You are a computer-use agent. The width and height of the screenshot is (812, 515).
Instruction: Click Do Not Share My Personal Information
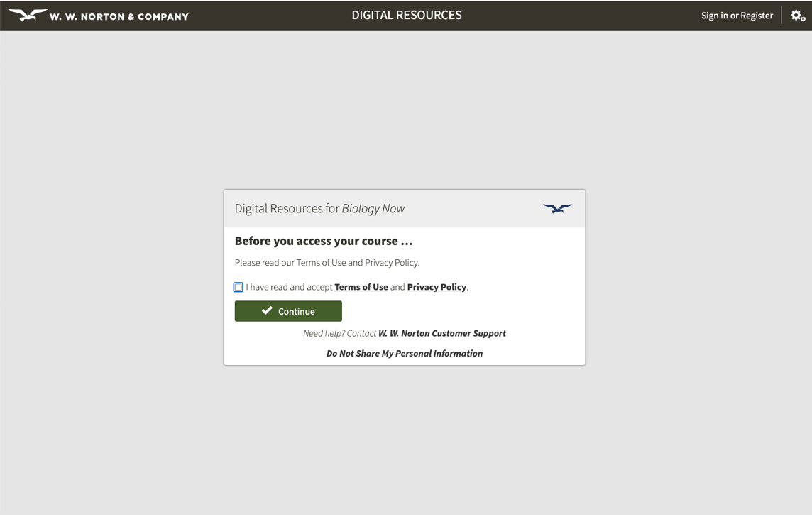(x=405, y=353)
